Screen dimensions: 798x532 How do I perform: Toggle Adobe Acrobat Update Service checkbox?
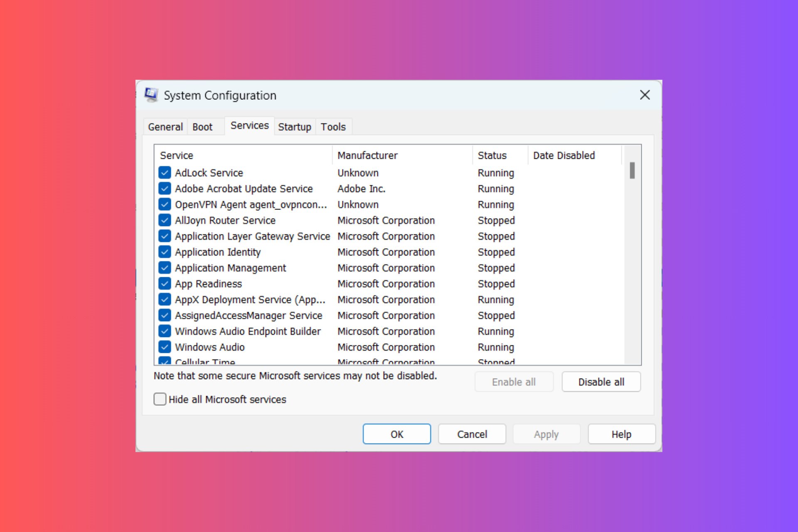tap(165, 188)
